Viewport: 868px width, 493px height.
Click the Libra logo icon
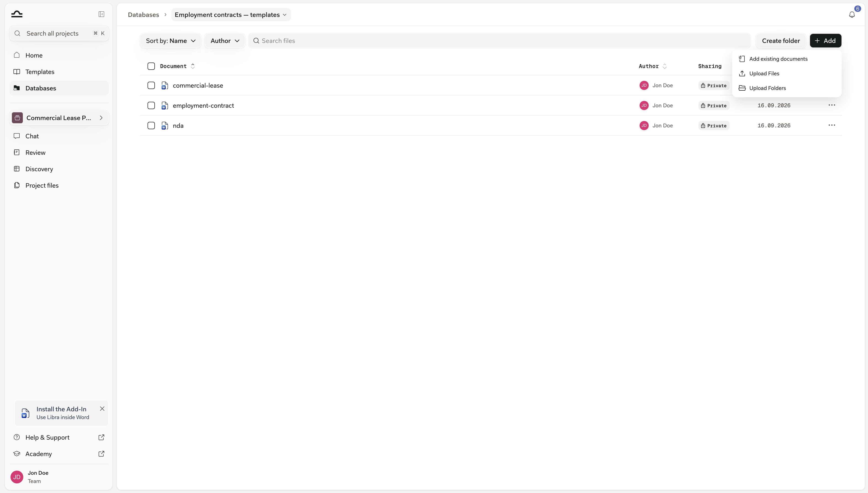click(17, 14)
